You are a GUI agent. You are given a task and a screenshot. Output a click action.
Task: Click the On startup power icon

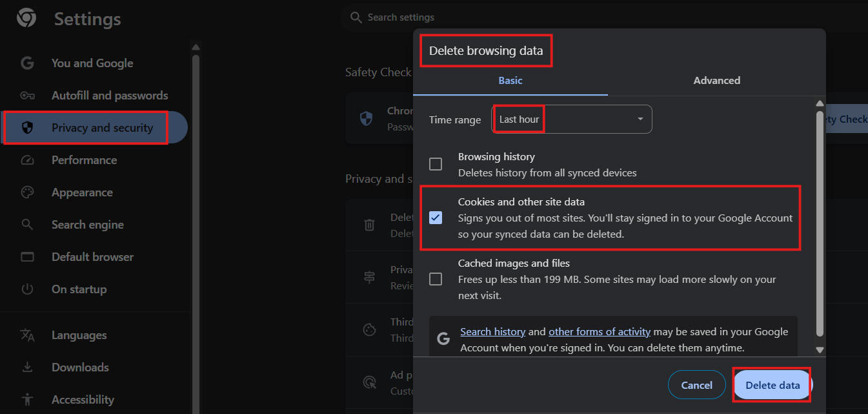tap(27, 289)
